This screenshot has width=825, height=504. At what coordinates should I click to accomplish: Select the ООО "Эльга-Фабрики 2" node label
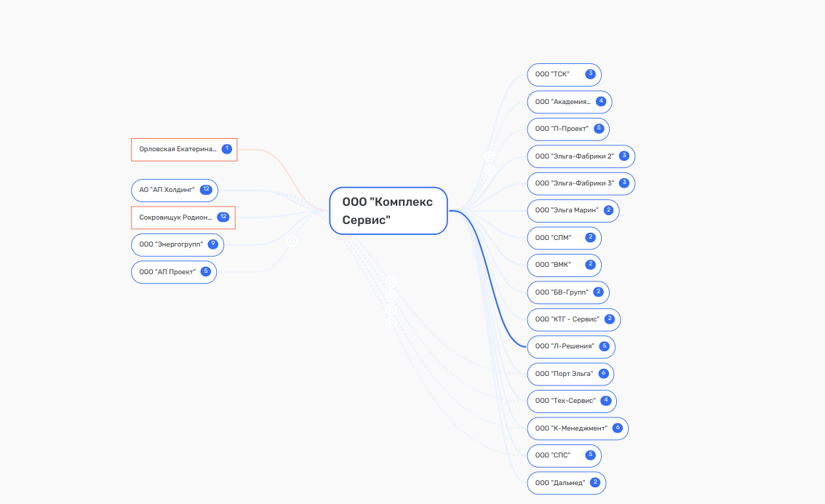pyautogui.click(x=574, y=156)
